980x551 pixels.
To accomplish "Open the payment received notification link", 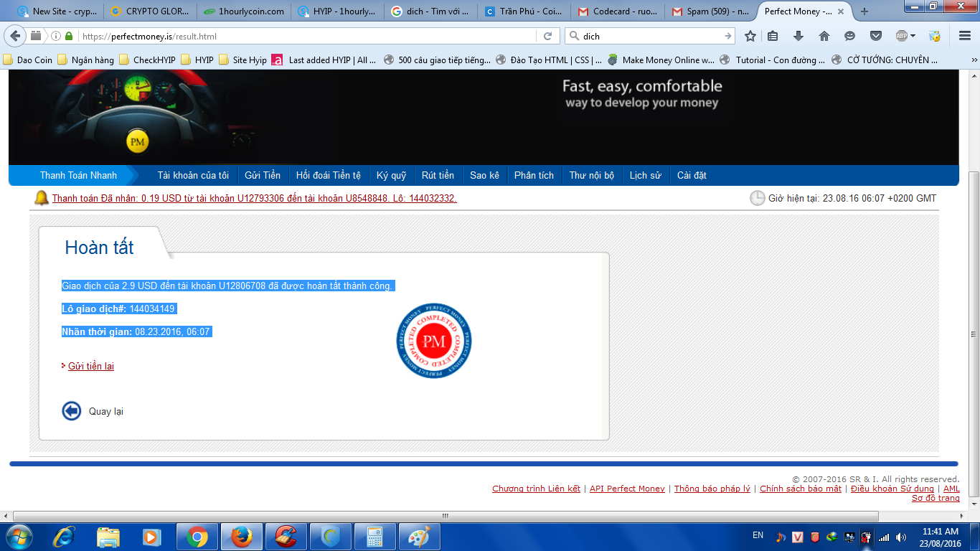I will (255, 198).
